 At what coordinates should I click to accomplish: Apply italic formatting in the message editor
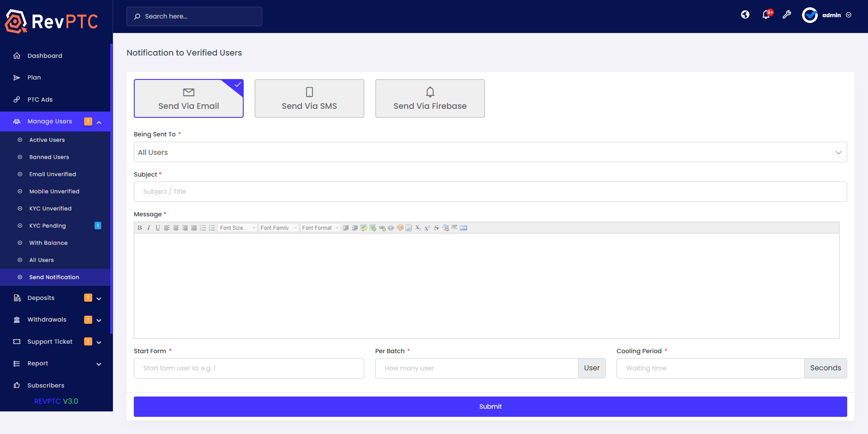149,228
